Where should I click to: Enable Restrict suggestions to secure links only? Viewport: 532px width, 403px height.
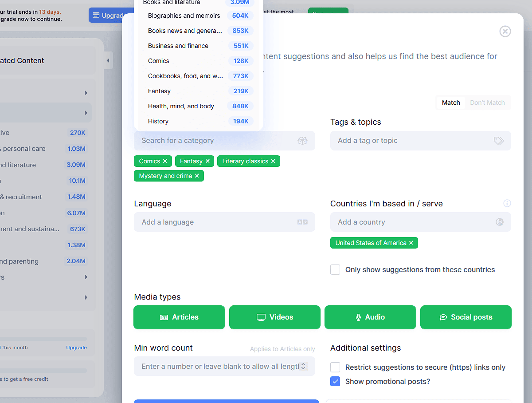pyautogui.click(x=335, y=367)
